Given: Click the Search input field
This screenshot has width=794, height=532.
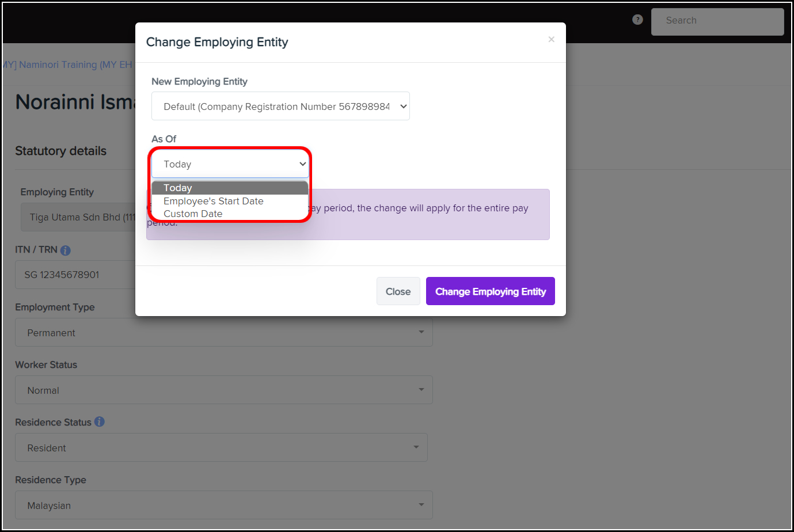Looking at the screenshot, I should [717, 21].
